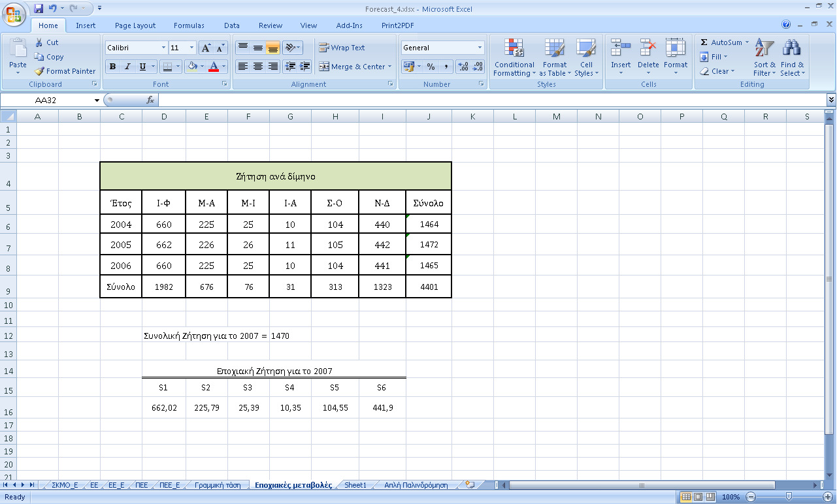Activate the Format Painter
Image resolution: width=837 pixels, height=504 pixels.
pyautogui.click(x=65, y=71)
